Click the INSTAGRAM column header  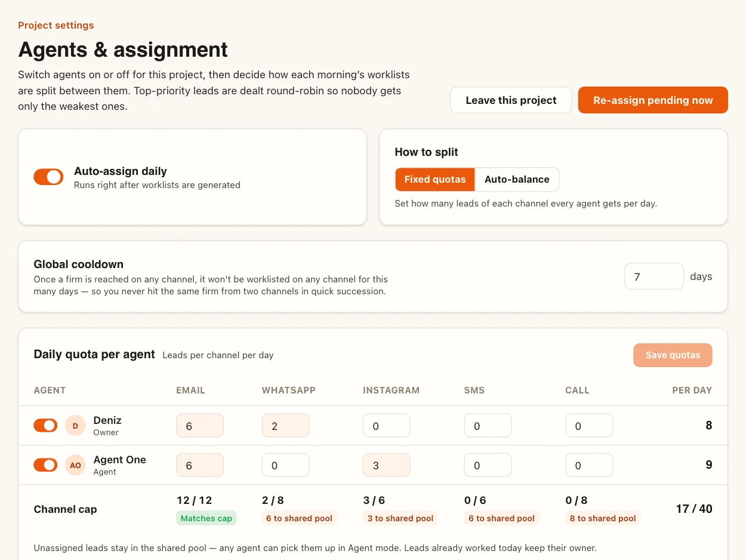392,390
